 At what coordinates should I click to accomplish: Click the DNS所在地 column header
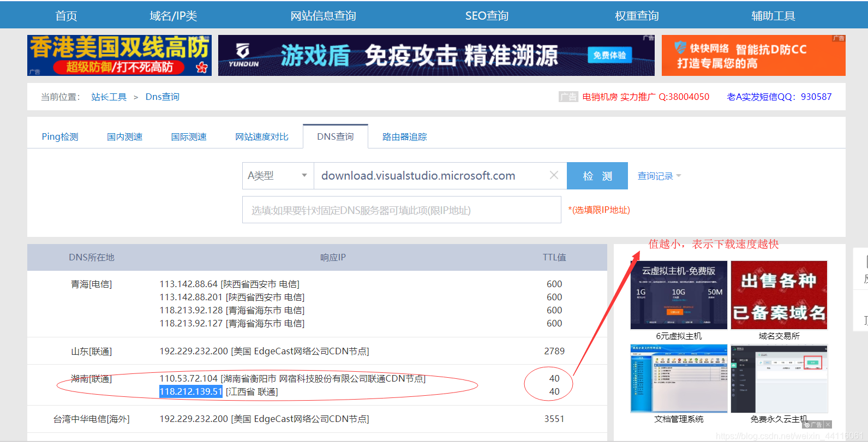pyautogui.click(x=91, y=257)
